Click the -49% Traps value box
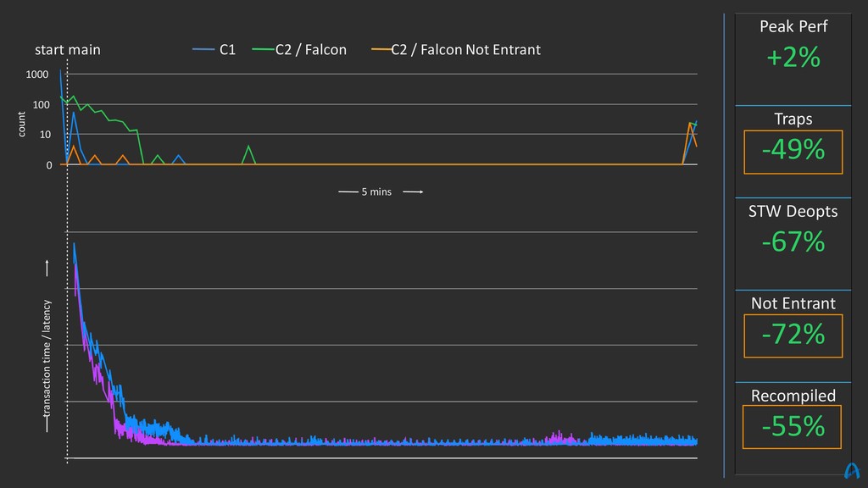Image resolution: width=868 pixels, height=488 pixels. tap(793, 152)
